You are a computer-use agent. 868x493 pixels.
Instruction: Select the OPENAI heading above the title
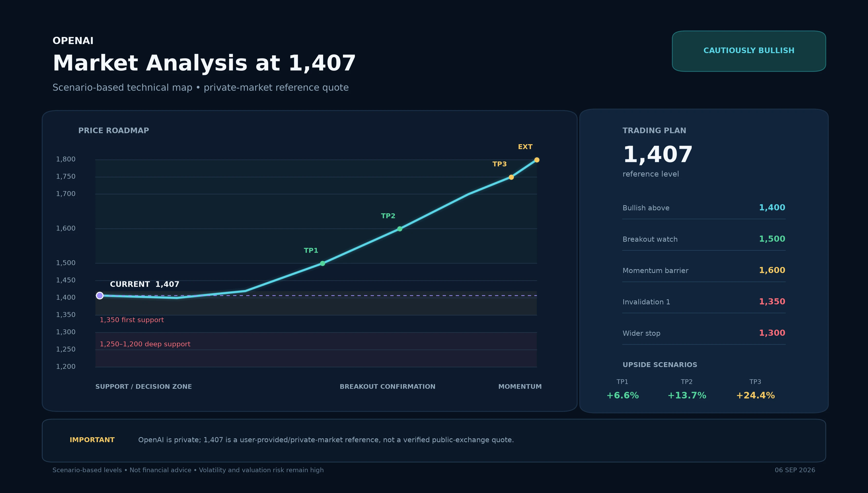73,41
